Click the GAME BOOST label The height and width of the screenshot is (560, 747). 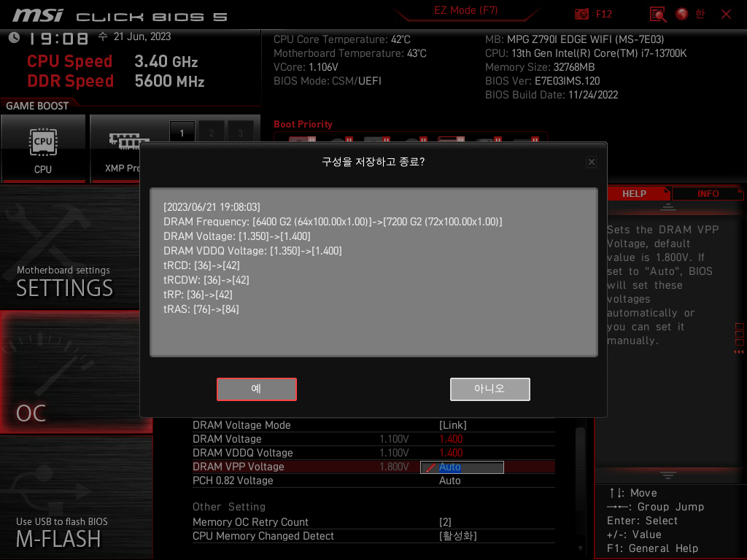[x=37, y=106]
